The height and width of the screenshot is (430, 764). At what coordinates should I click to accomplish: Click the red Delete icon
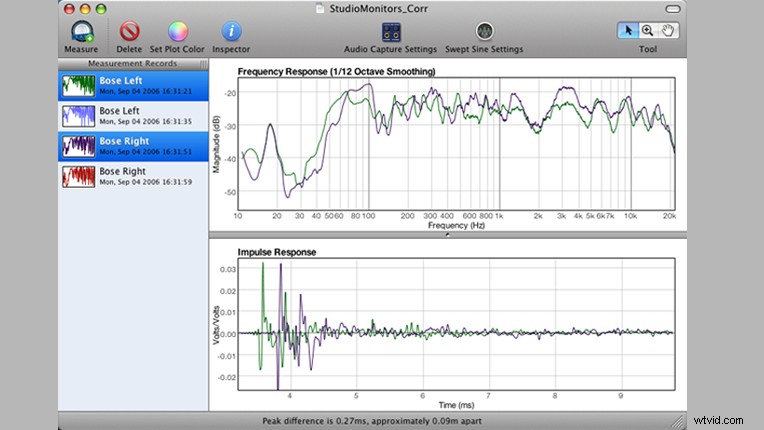pyautogui.click(x=129, y=32)
